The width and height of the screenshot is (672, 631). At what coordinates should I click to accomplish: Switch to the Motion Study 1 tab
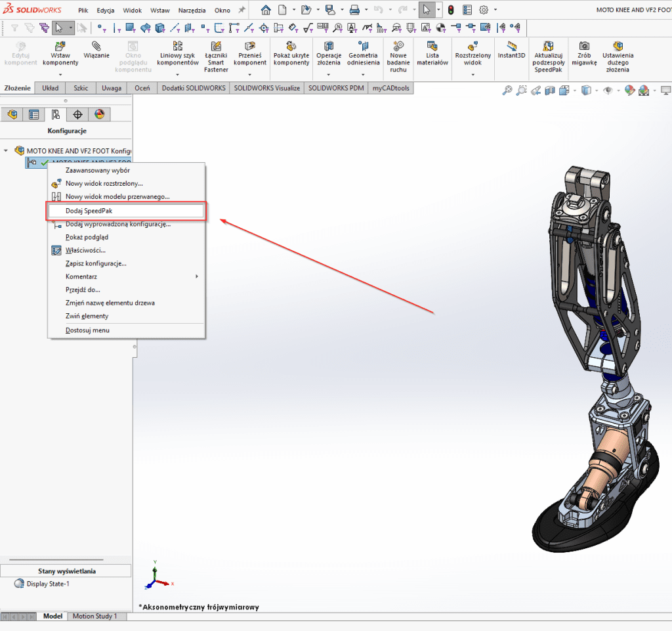coord(97,616)
